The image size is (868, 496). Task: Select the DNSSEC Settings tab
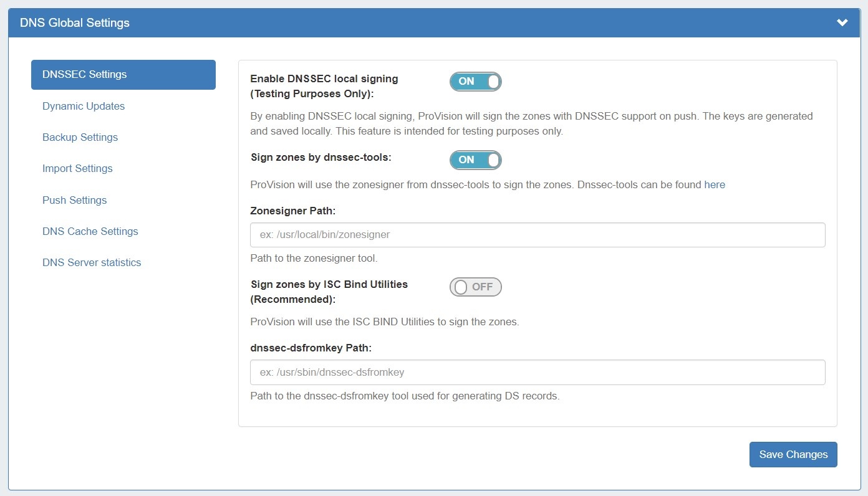point(123,75)
